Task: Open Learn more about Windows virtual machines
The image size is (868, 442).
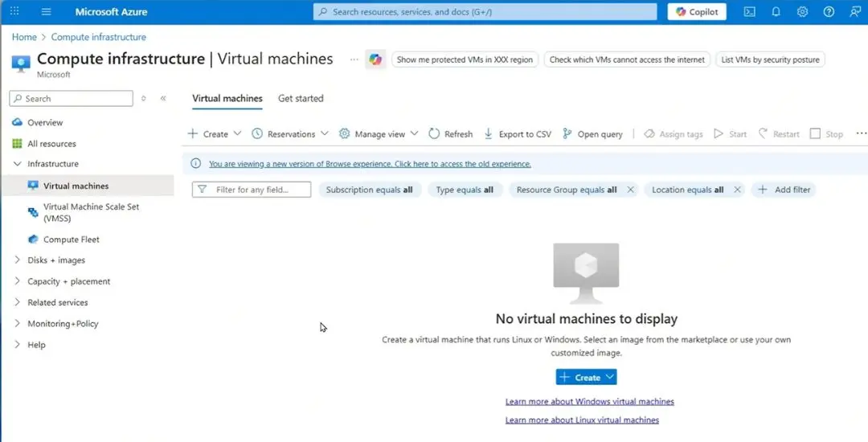Action: [590, 402]
